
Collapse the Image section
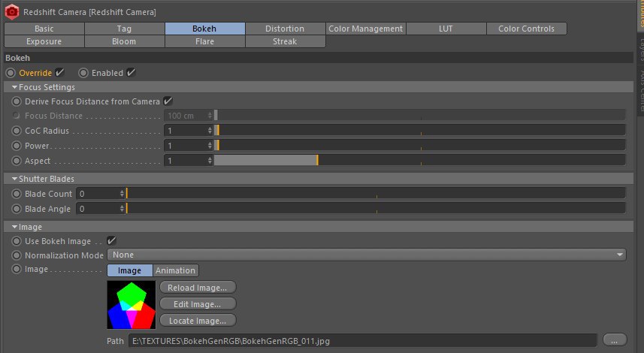(15, 227)
